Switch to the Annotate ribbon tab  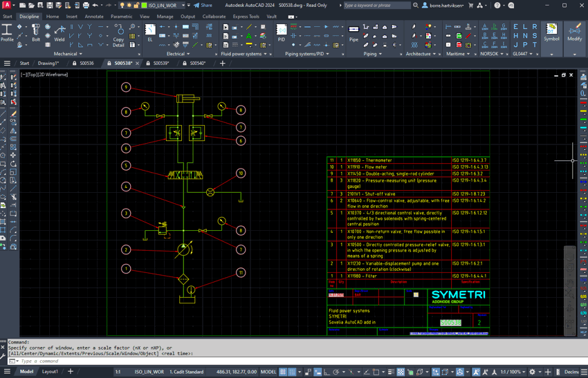(x=93, y=17)
